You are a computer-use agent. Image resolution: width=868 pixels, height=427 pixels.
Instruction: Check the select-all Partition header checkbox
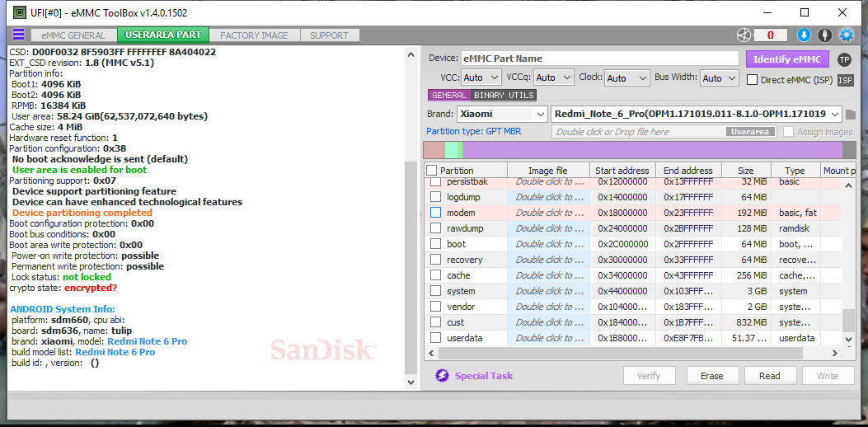[x=432, y=171]
